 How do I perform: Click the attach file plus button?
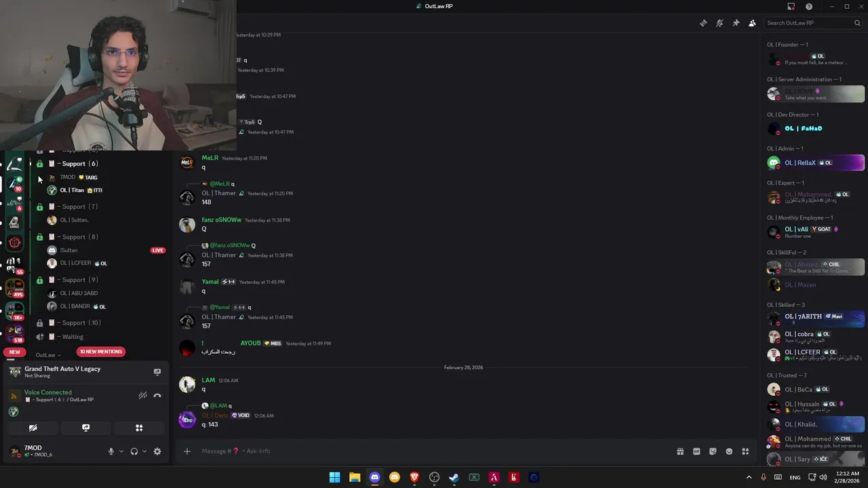pos(186,451)
